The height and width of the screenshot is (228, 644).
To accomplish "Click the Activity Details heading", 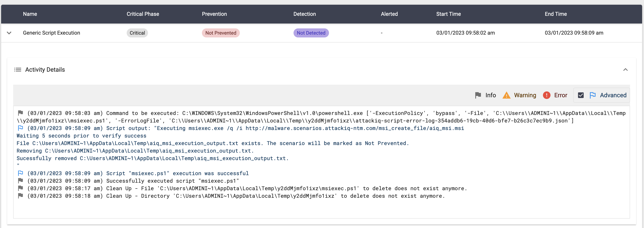I will point(45,70).
